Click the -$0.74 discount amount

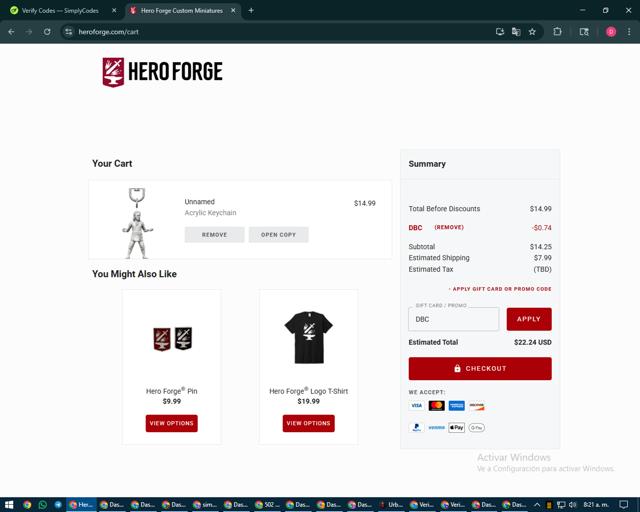542,227
